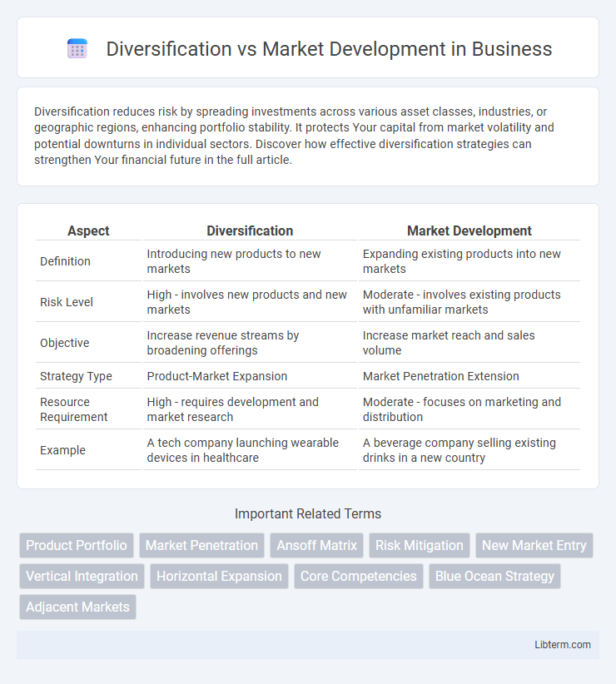
Task: Select cell 'Product-Market Expansion'
Action: (x=250, y=376)
